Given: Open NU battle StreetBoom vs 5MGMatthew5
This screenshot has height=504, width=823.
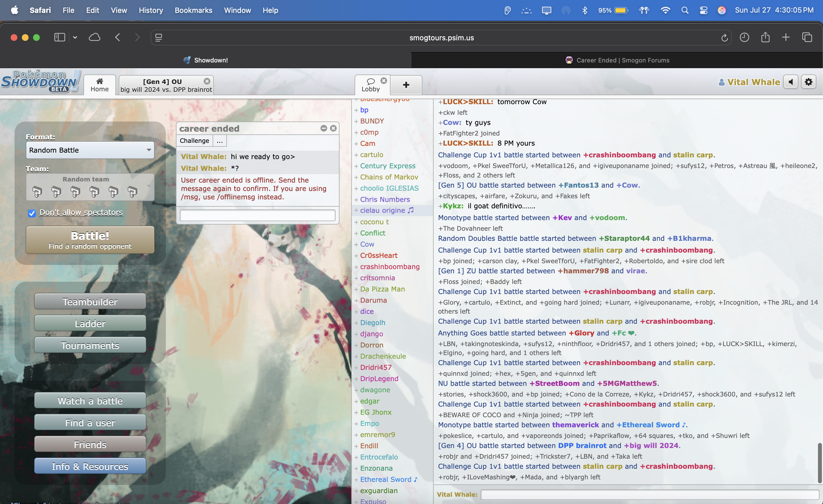Looking at the screenshot, I should pos(548,383).
